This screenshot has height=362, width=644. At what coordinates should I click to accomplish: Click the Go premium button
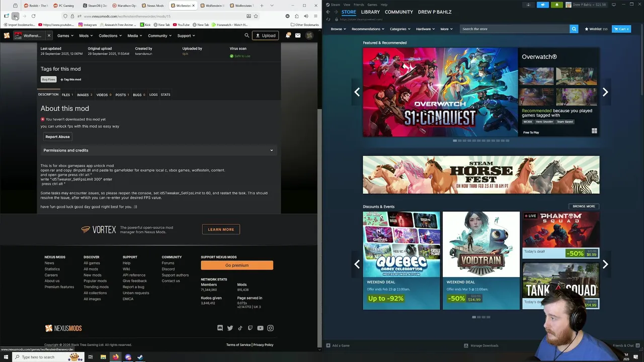237,265
